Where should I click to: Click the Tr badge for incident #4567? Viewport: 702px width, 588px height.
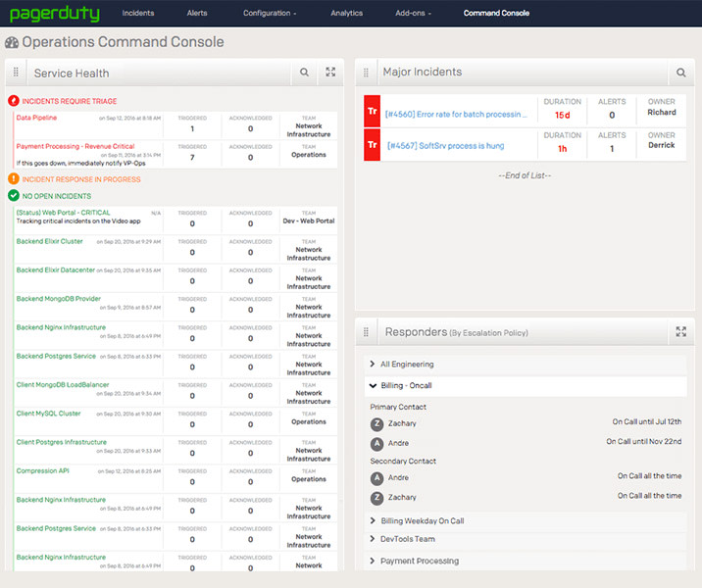pos(372,144)
